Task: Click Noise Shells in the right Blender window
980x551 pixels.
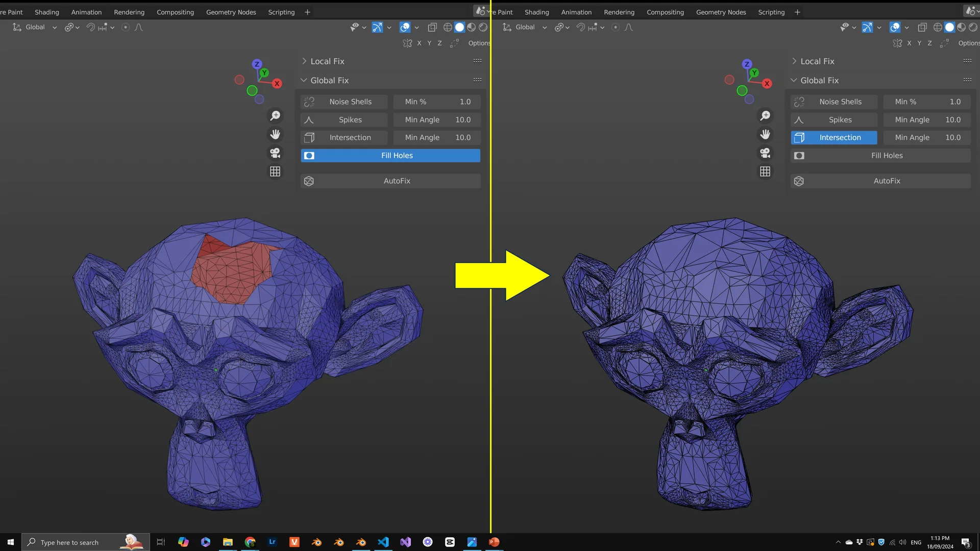Action: 834,102
